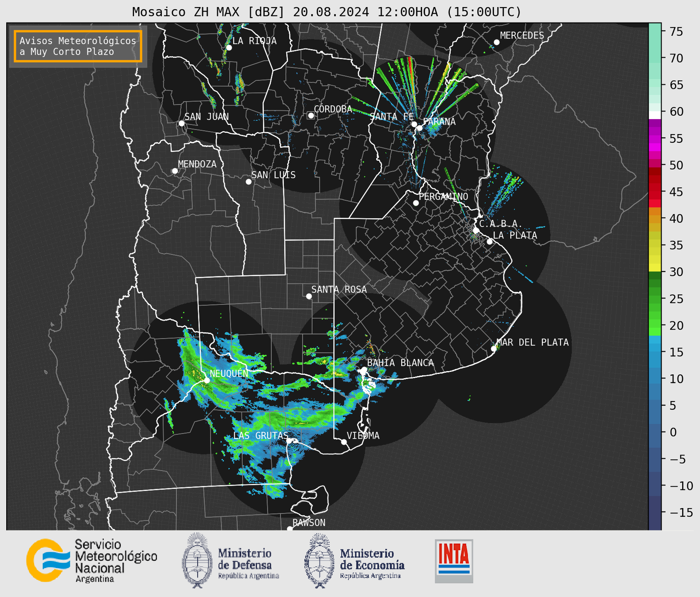Image resolution: width=700 pixels, height=597 pixels.
Task: Click the INTA logo
Action: pyautogui.click(x=454, y=561)
